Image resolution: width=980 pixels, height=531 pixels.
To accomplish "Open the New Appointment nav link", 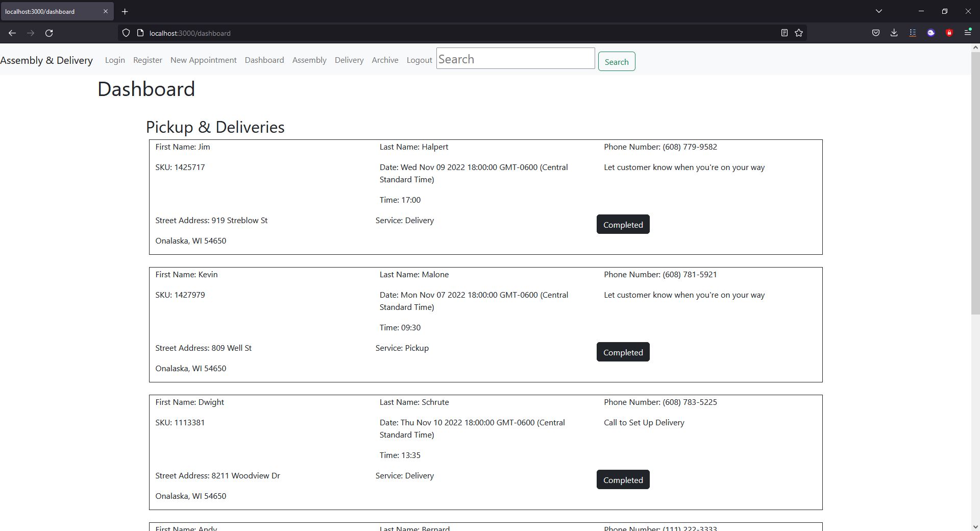I will pos(203,60).
